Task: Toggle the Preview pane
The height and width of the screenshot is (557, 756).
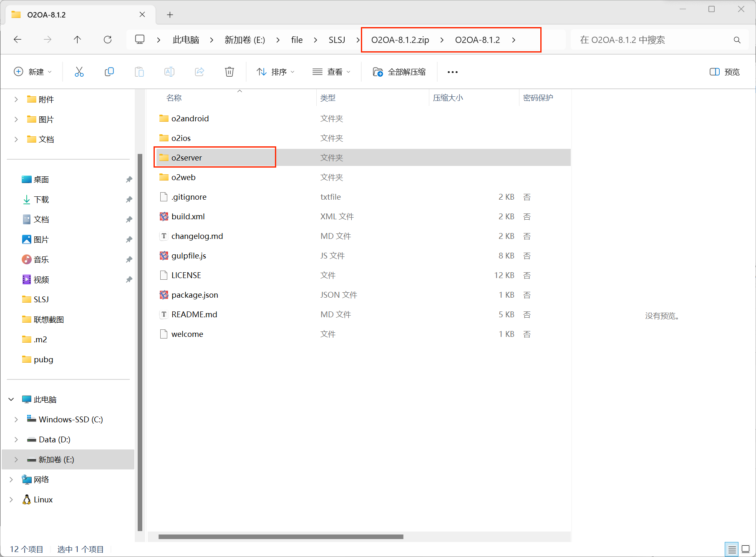Action: pos(725,72)
